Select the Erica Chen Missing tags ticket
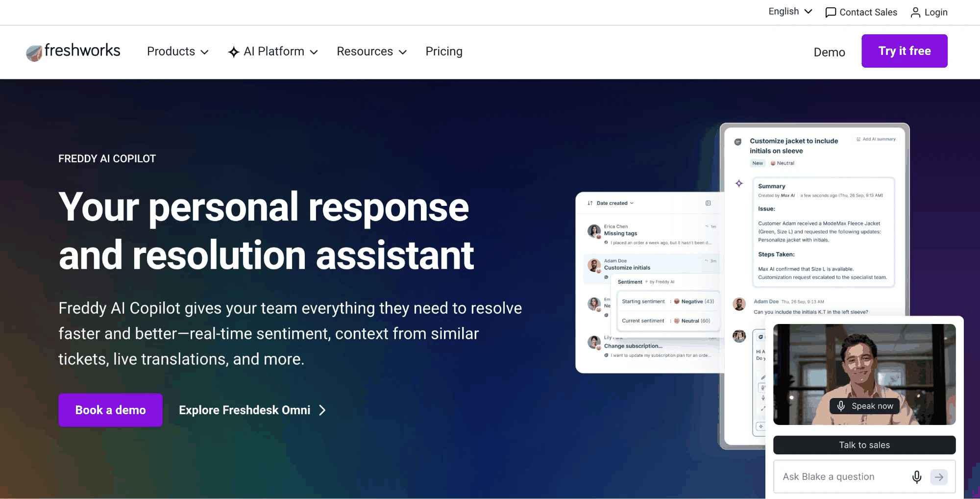Image resolution: width=980 pixels, height=499 pixels. tap(652, 234)
